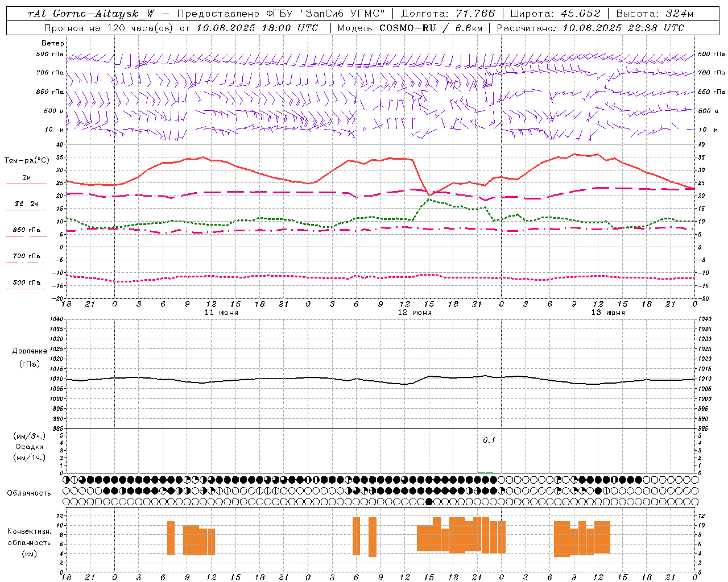Click the Давление pressure panel label
The image size is (728, 582).
coord(29,351)
